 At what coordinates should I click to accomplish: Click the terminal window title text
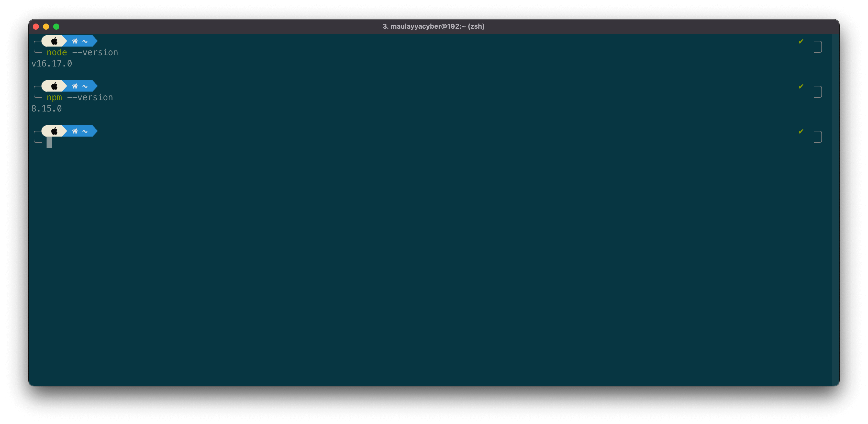[x=433, y=26]
